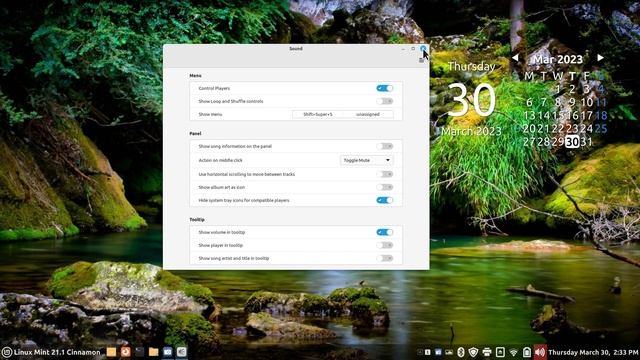Viewport: 640px width, 360px height.
Task: Minimize the Sound window
Action: (403, 49)
